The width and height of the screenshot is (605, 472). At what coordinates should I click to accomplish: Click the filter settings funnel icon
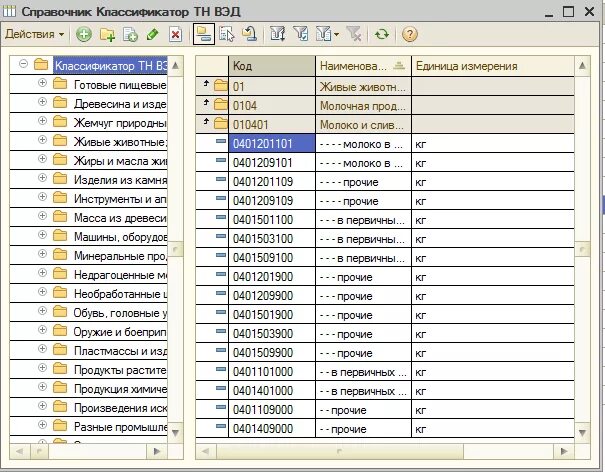[277, 34]
